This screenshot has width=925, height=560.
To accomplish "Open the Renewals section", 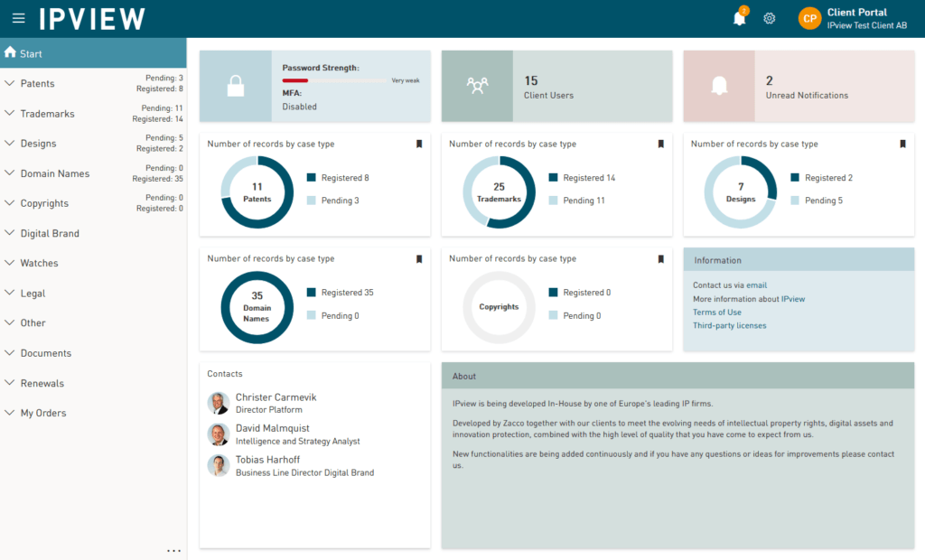I will (x=42, y=382).
